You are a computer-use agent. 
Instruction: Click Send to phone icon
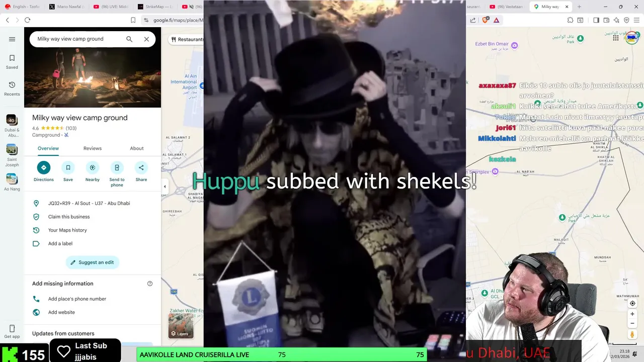117,167
